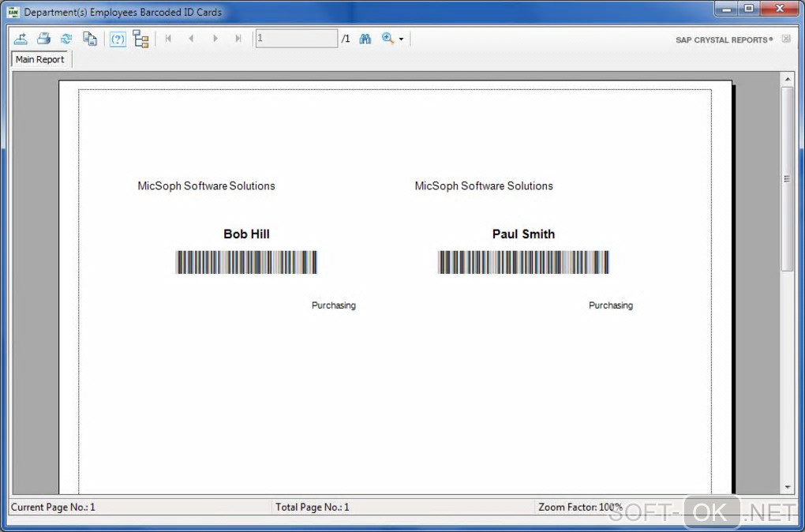The image size is (805, 532).
Task: Open the zoom dropdown arrow
Action: click(x=401, y=39)
